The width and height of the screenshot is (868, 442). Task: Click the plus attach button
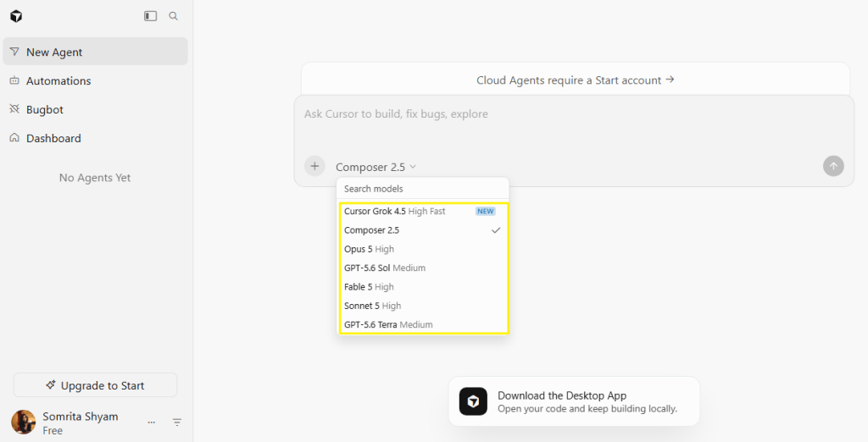(314, 166)
